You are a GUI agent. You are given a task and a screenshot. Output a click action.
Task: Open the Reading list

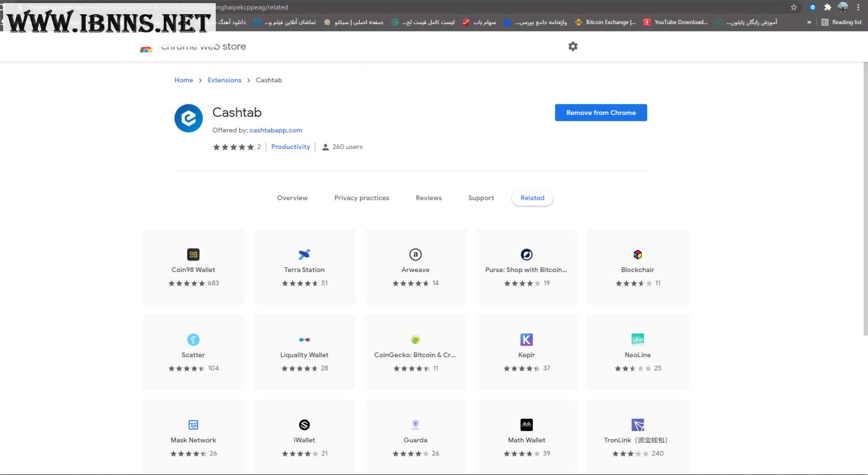pos(841,22)
